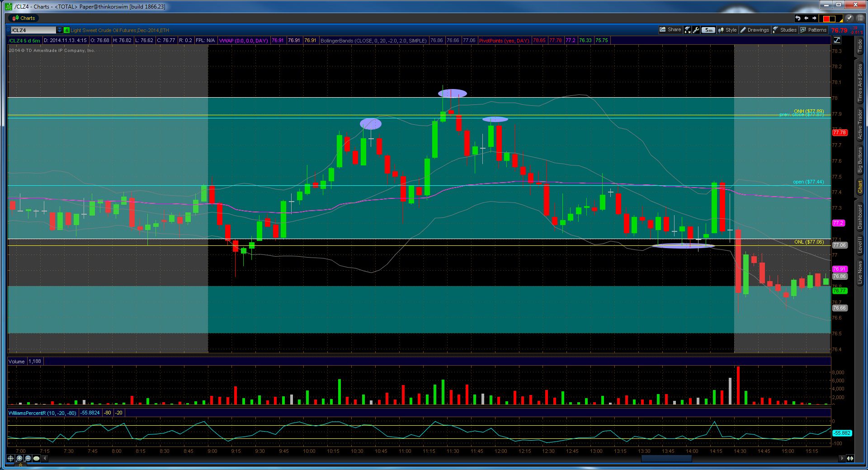Image resolution: width=868 pixels, height=470 pixels.
Task: Open the Active Trader side tab
Action: (860, 124)
